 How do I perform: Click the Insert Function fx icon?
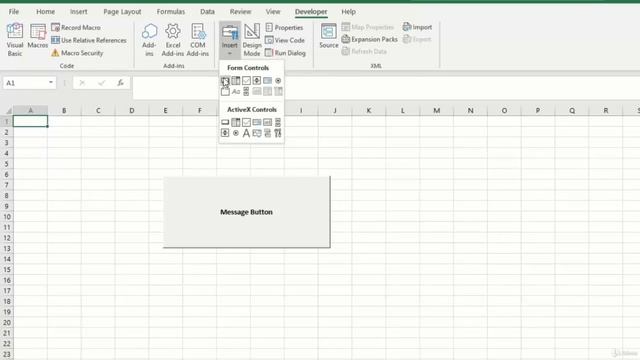click(120, 83)
